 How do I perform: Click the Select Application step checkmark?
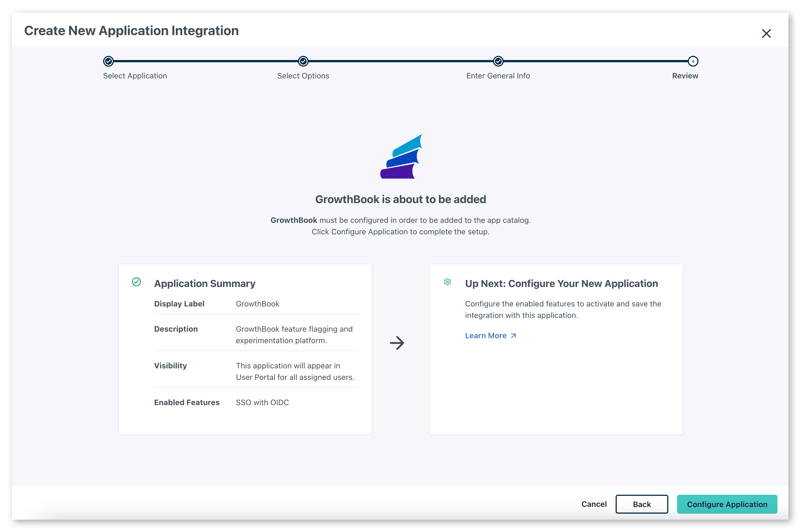108,61
